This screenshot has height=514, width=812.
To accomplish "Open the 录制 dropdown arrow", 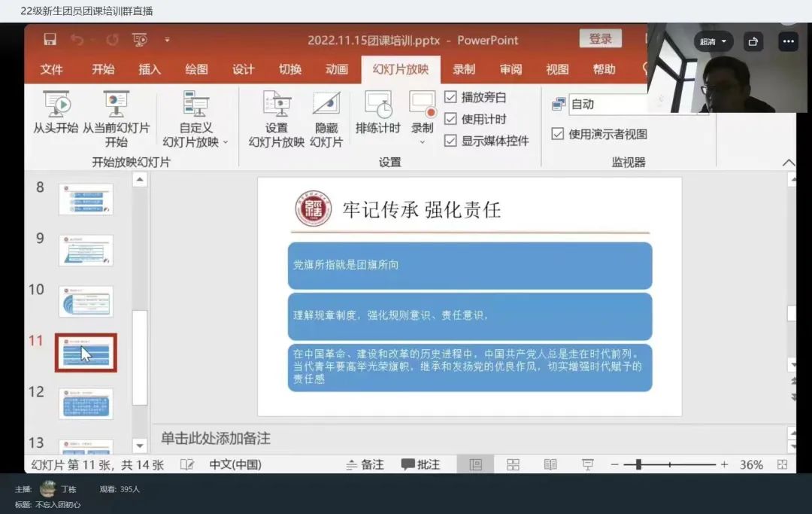I will pyautogui.click(x=422, y=141).
